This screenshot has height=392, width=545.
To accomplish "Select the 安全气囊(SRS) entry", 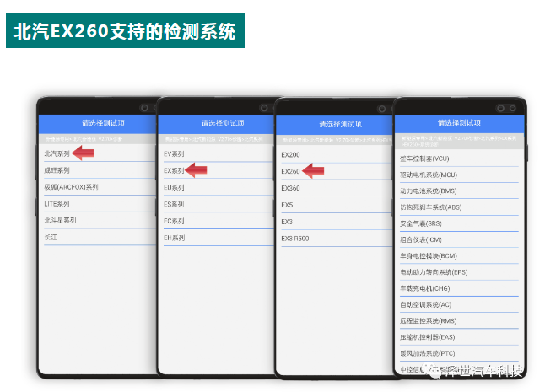I will tap(459, 223).
